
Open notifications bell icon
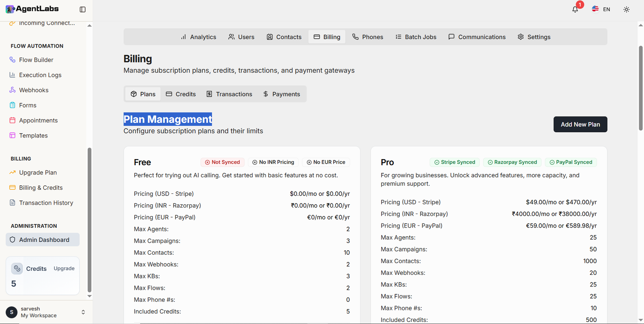coord(575,9)
